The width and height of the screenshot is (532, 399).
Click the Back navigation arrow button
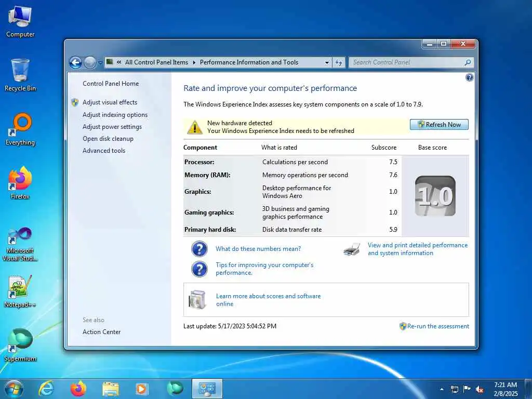click(x=76, y=62)
